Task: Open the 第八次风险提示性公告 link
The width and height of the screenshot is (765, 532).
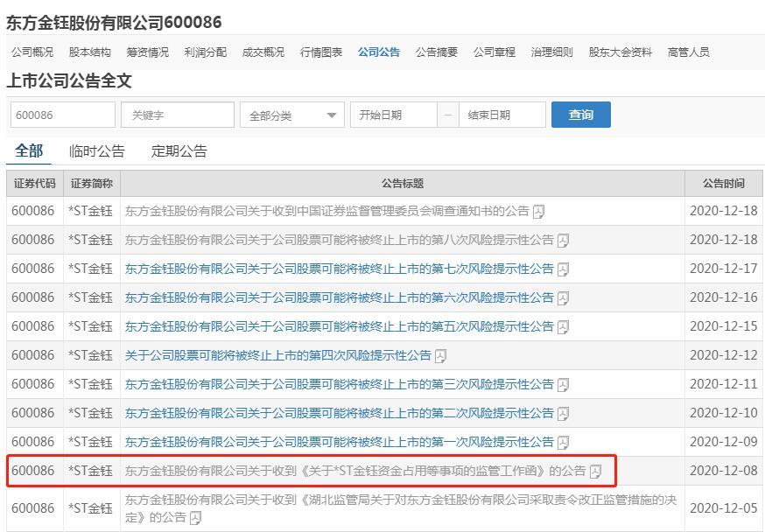Action: (339, 240)
